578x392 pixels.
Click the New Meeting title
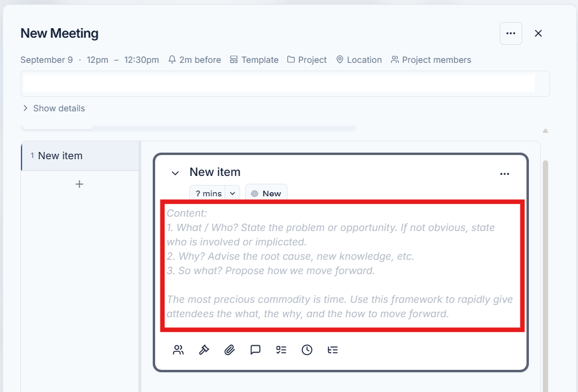coord(59,33)
